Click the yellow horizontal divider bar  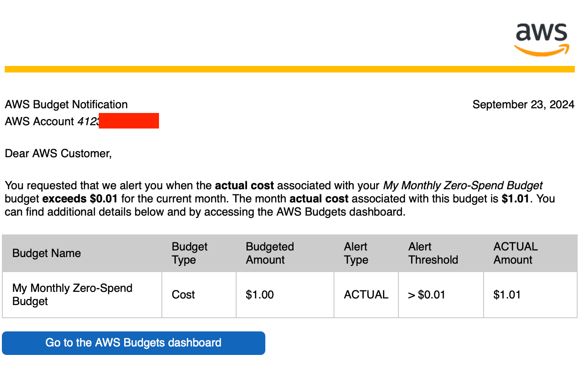(x=289, y=69)
